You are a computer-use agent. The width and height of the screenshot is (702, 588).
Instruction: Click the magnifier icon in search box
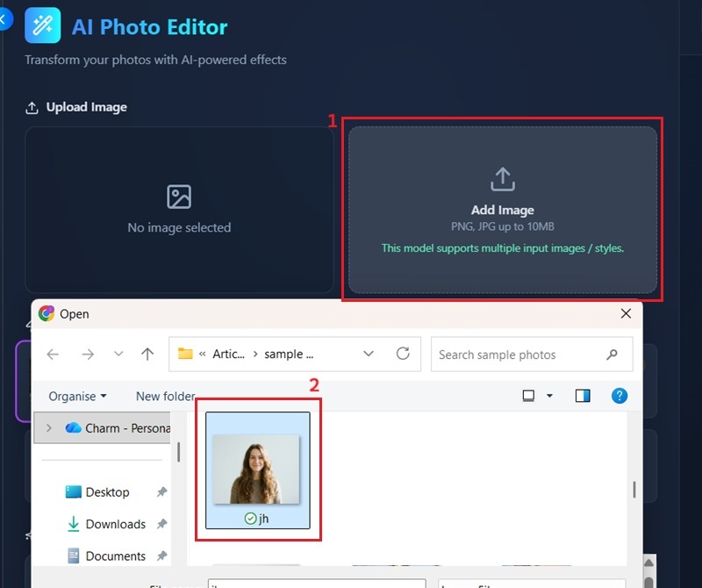point(612,355)
